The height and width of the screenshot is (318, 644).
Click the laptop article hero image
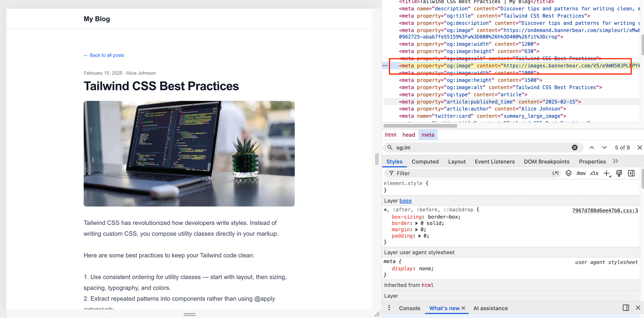(x=189, y=154)
